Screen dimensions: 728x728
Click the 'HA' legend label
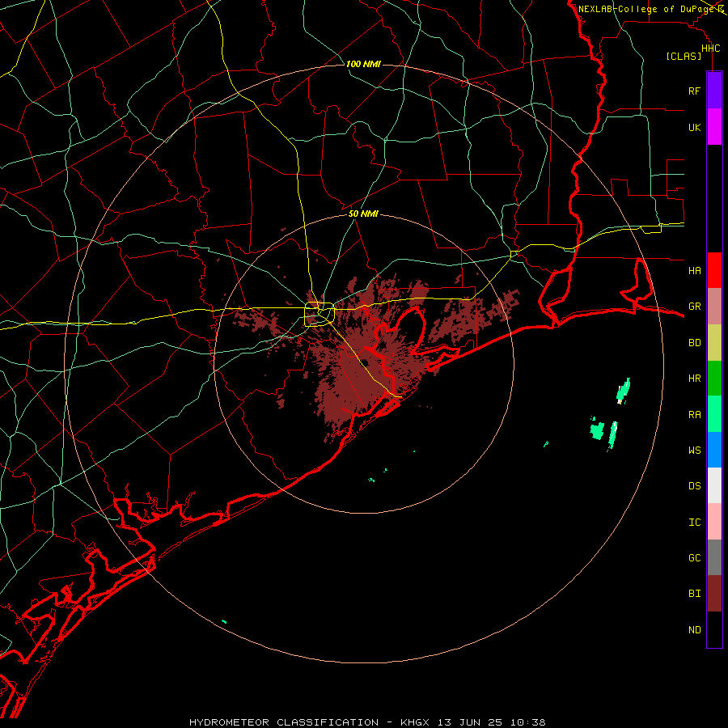point(694,271)
